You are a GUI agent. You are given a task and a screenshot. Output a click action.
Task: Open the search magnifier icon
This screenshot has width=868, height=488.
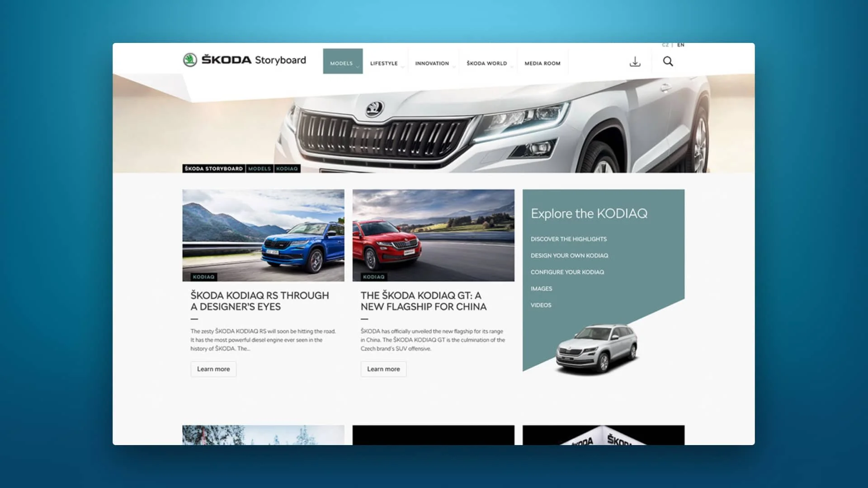click(668, 61)
